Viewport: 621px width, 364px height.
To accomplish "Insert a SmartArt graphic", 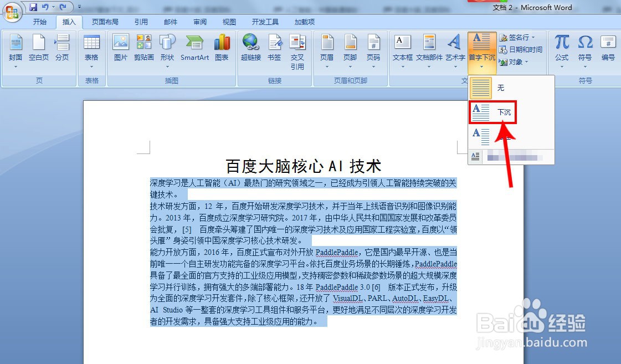I will point(194,48).
